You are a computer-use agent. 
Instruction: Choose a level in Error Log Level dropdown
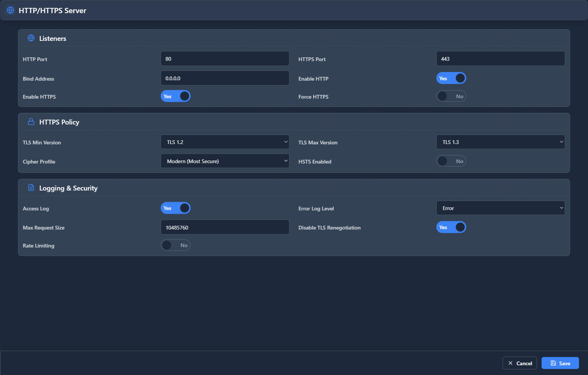pyautogui.click(x=500, y=208)
